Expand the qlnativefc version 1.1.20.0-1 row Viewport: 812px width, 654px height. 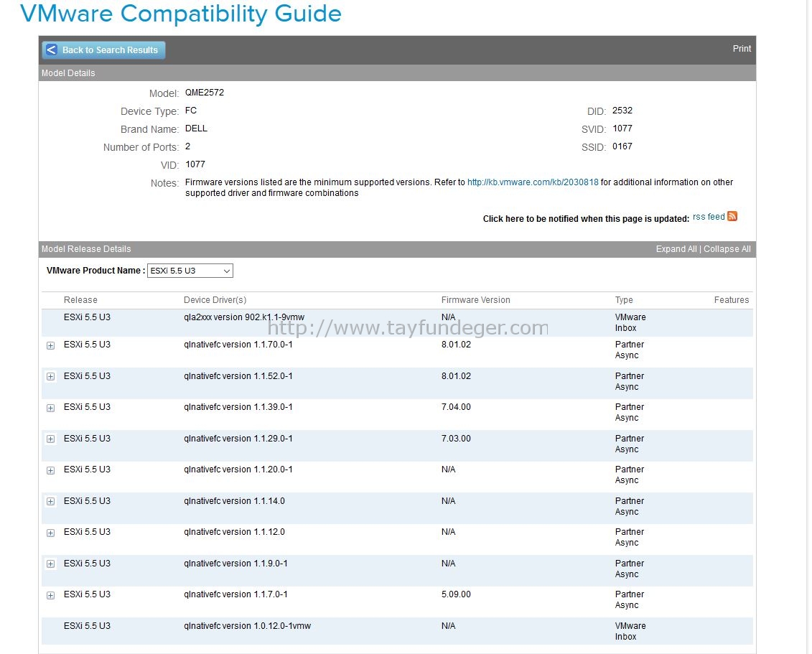click(x=50, y=470)
